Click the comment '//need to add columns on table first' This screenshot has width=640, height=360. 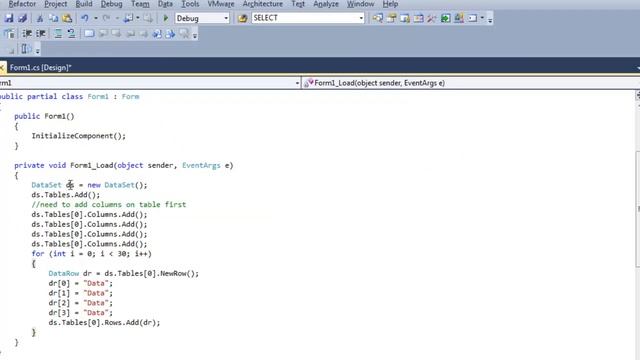point(109,204)
